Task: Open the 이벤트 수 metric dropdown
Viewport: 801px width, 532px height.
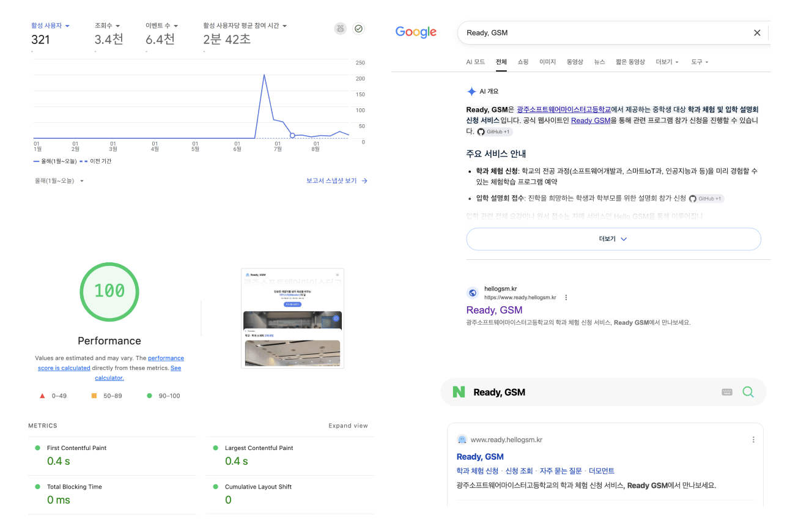Action: click(x=161, y=26)
